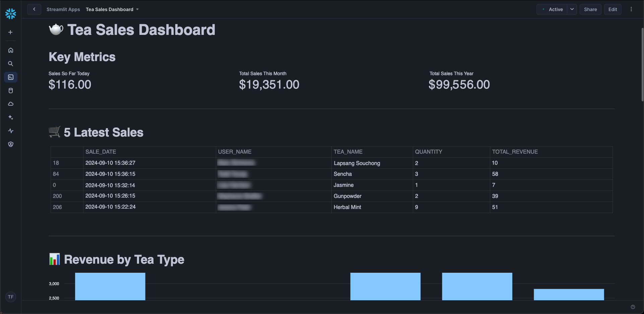Open the create new (+) icon
The image size is (644, 314).
click(x=10, y=32)
